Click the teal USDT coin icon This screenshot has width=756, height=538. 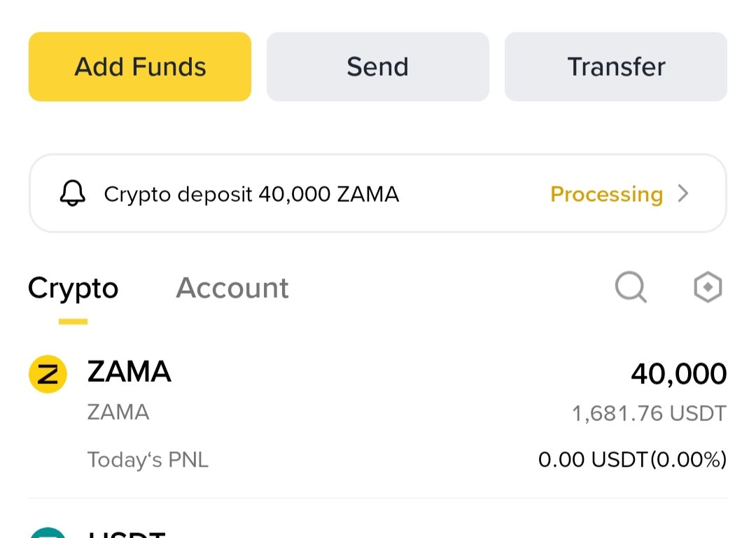pos(48,532)
